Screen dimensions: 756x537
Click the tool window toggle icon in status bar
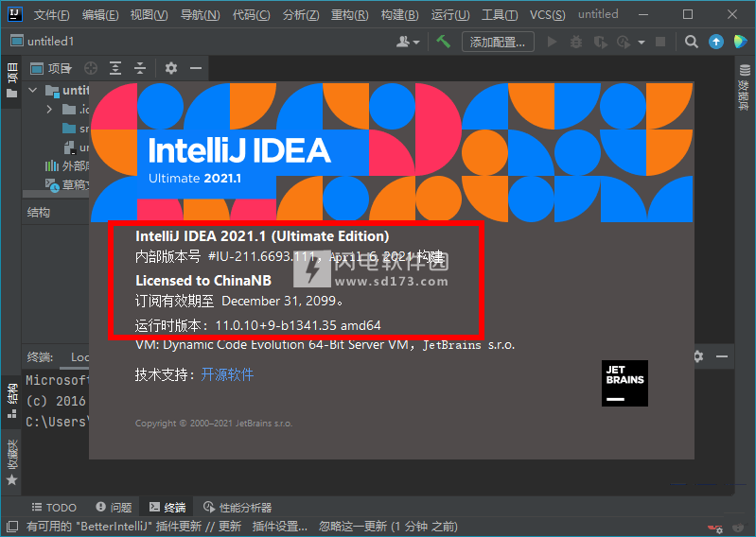12,527
